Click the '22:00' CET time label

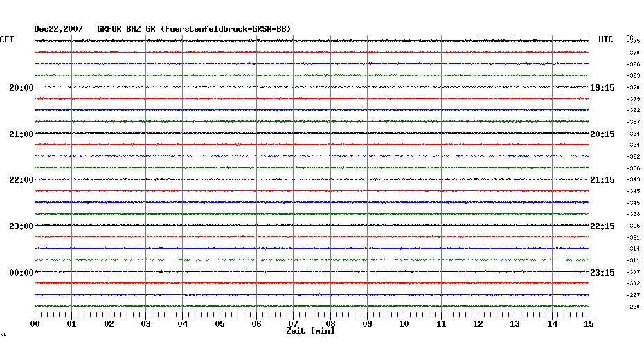pos(21,180)
